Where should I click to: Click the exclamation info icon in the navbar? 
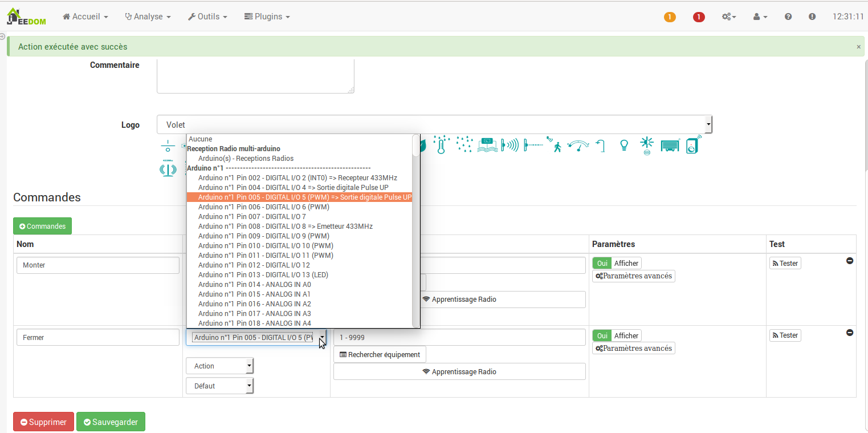[x=812, y=17]
